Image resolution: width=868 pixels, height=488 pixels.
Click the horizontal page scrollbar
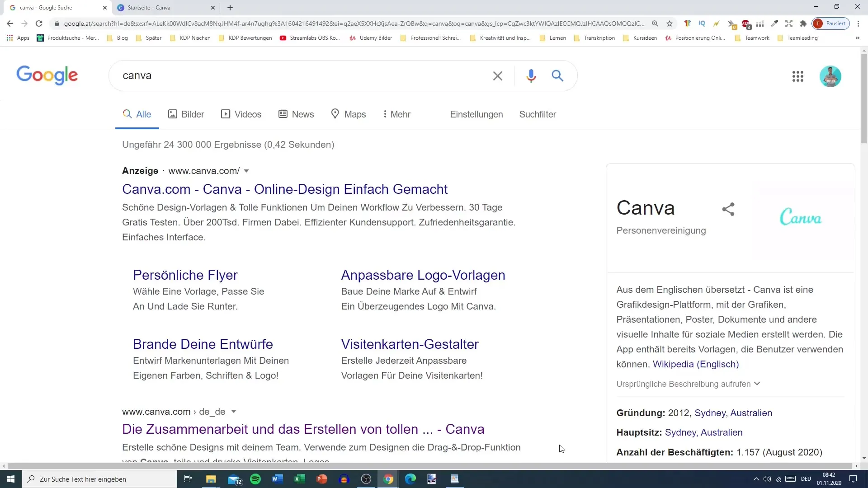point(429,466)
